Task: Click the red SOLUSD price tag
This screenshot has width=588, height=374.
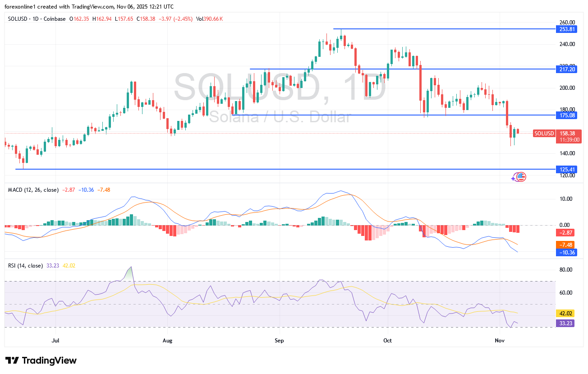Action: tap(544, 133)
